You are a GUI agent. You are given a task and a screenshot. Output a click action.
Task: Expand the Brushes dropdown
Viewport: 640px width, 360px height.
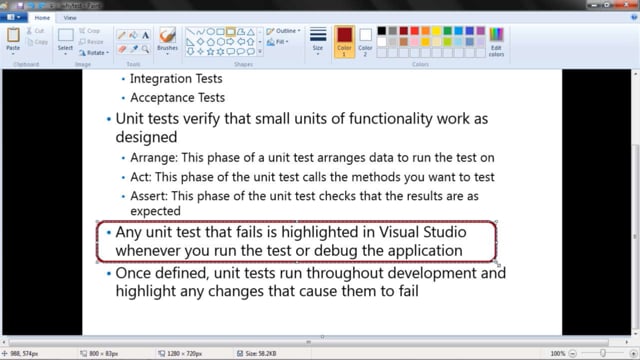pos(167,54)
